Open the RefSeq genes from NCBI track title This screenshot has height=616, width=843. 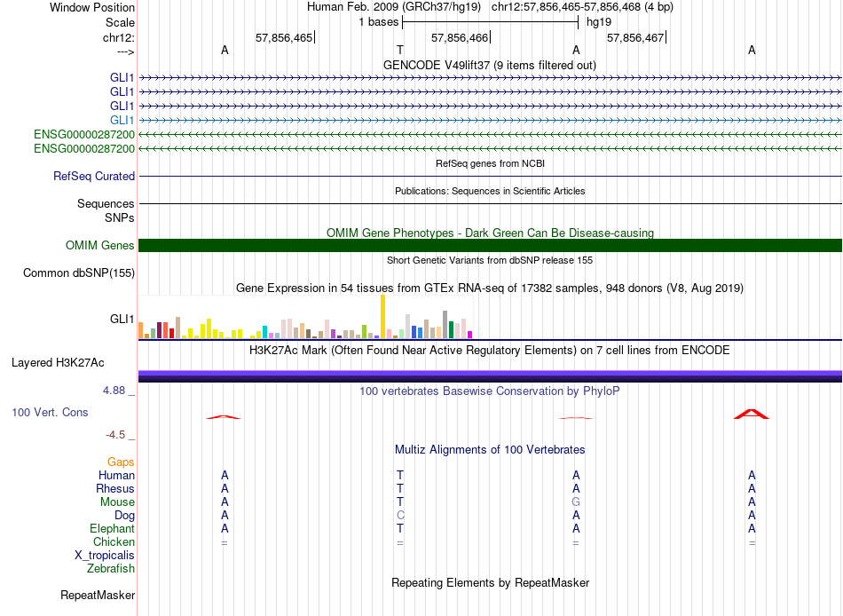pyautogui.click(x=490, y=163)
